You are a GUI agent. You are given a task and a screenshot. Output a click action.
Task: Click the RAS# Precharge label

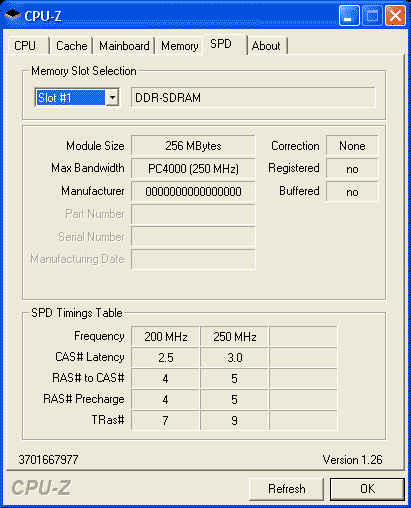pos(84,399)
